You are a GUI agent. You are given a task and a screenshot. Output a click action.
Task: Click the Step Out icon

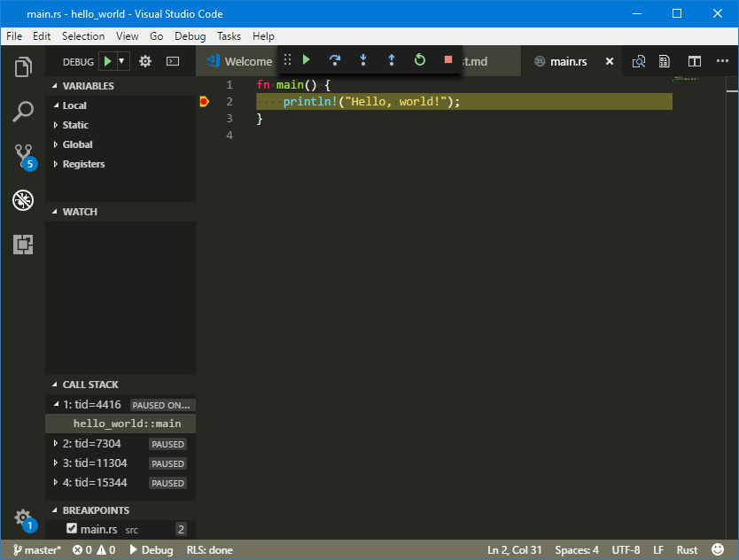[x=391, y=60]
